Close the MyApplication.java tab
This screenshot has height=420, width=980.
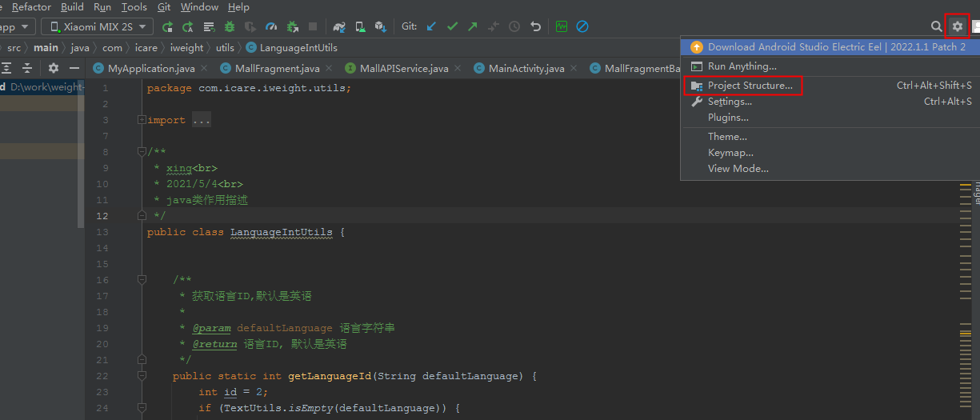coord(203,69)
